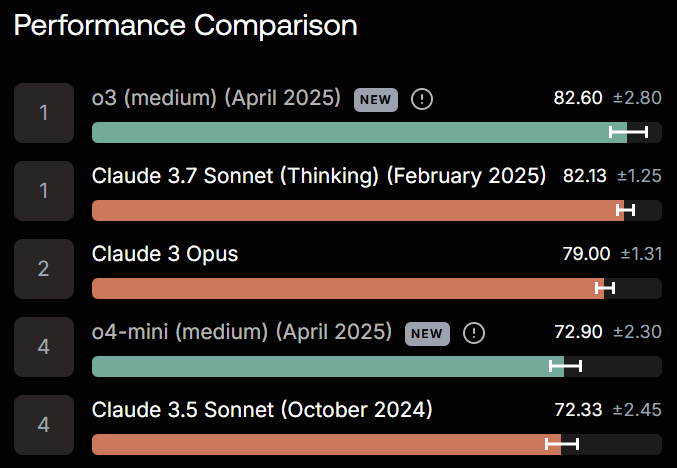677x468 pixels.
Task: Select the rank 1 box for Claude 3.7 Sonnet
Action: pyautogui.click(x=44, y=191)
